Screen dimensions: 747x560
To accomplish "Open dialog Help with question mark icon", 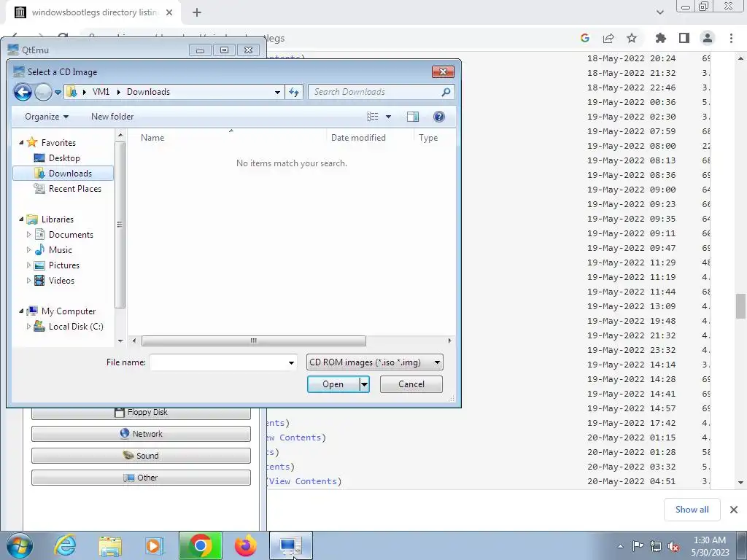I will click(x=438, y=117).
